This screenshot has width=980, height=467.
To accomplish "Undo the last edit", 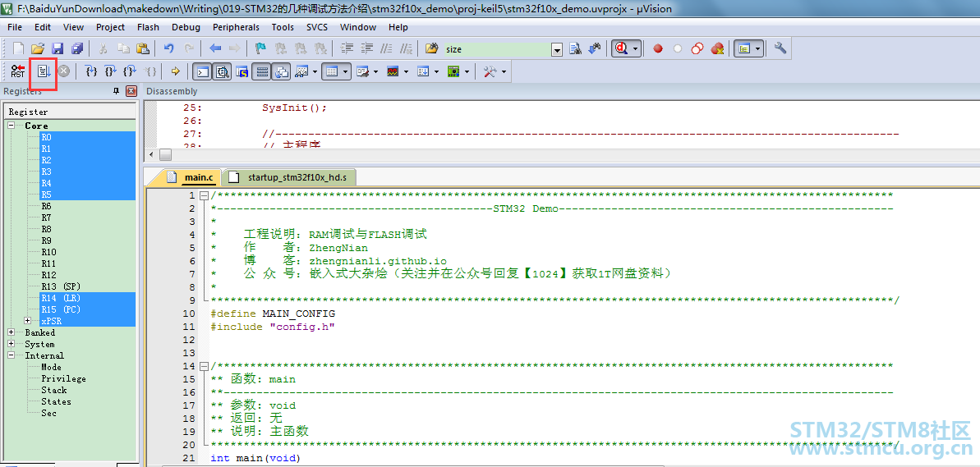I will point(168,48).
